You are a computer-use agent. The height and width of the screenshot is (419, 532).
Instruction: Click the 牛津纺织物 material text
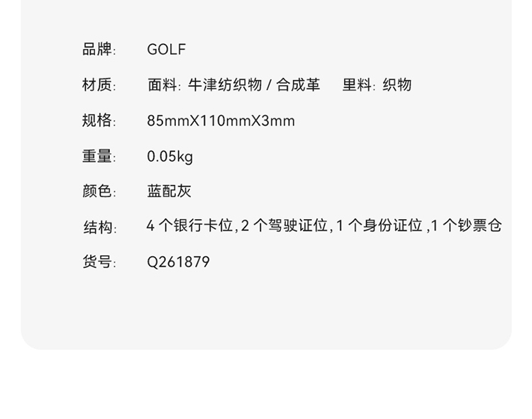pyautogui.click(x=225, y=85)
